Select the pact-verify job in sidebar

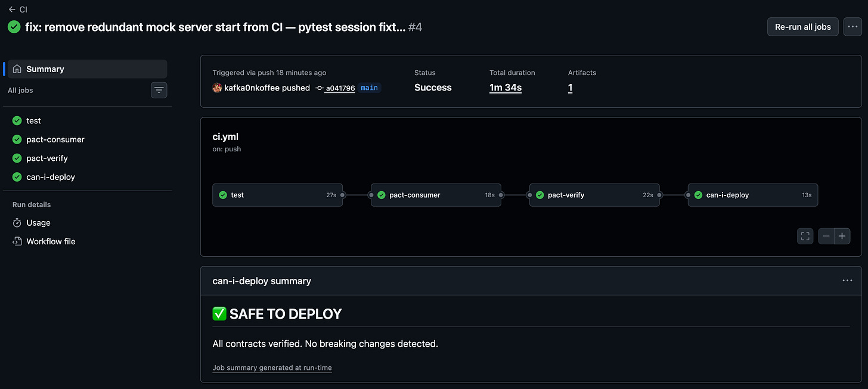pyautogui.click(x=88, y=158)
